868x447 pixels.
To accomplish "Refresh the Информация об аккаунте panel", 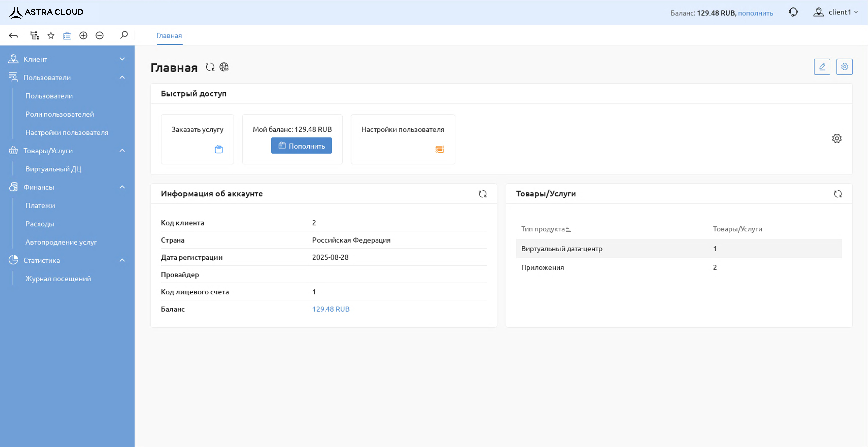I will (x=482, y=194).
